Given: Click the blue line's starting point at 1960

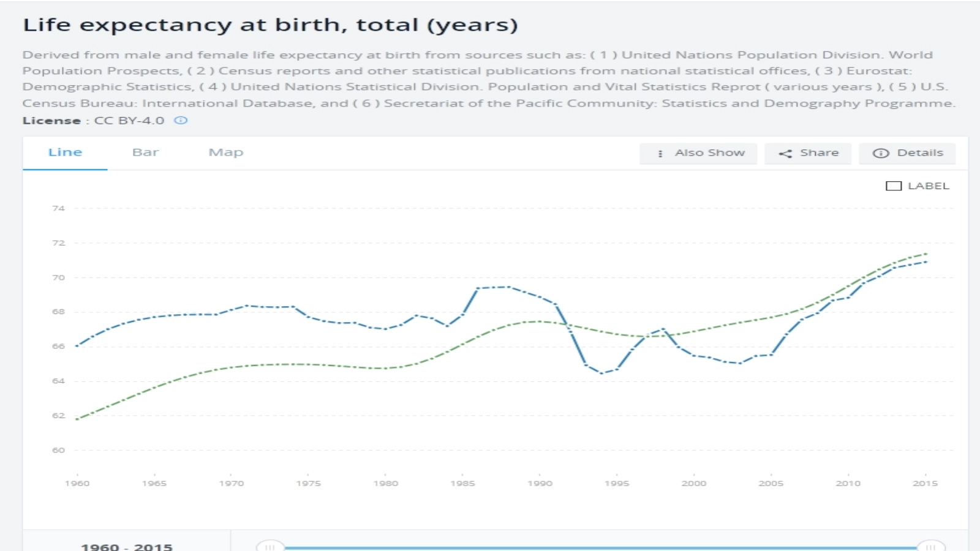Looking at the screenshot, I should pyautogui.click(x=77, y=346).
